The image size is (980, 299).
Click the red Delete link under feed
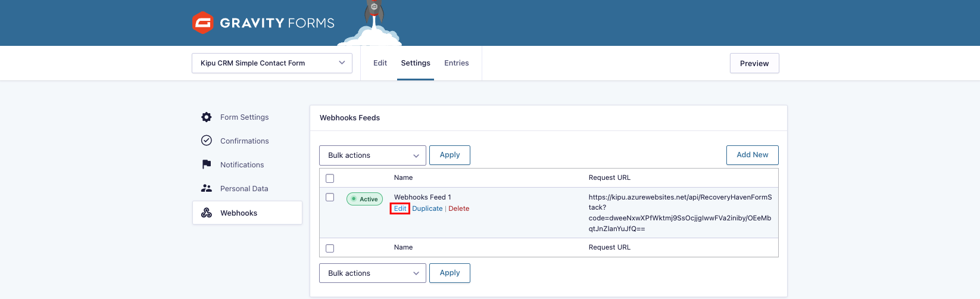(x=458, y=208)
